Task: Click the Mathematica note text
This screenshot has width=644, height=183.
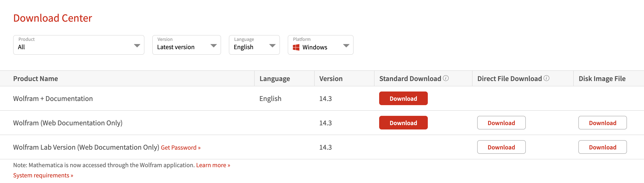Action: 104,165
